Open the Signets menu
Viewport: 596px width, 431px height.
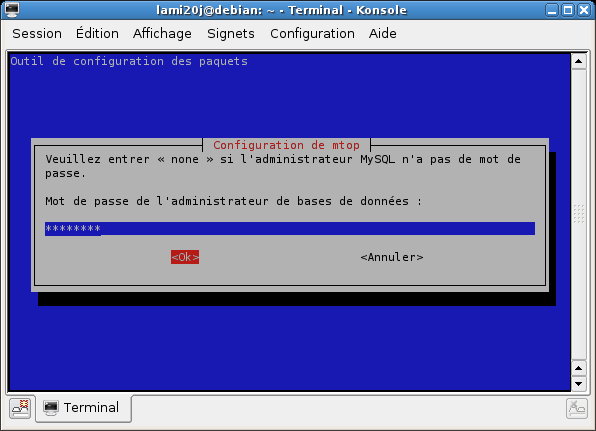pos(231,33)
